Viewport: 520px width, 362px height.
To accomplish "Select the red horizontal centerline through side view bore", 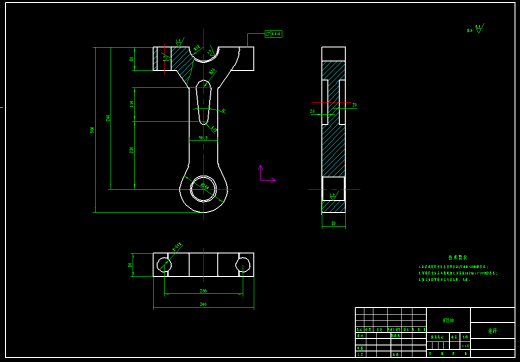I will pyautogui.click(x=334, y=189).
